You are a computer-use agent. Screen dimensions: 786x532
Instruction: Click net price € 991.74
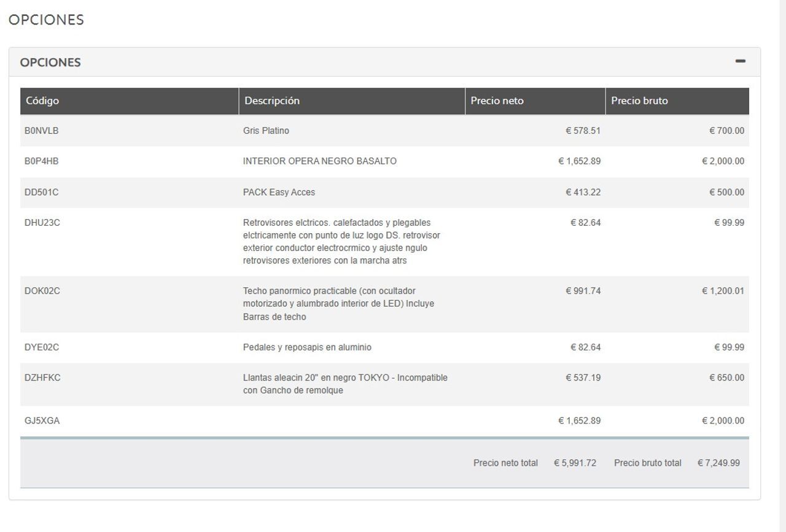[x=583, y=291]
